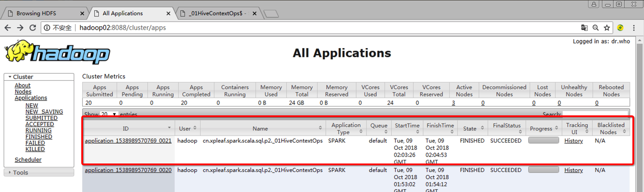Close the All Applications tab
Viewport: 644px width, 192px height.
pyautogui.click(x=168, y=13)
